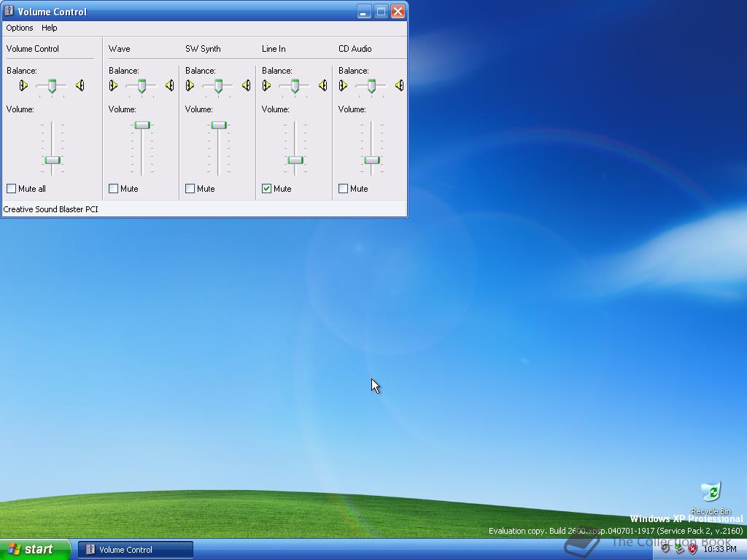This screenshot has height=560, width=747.
Task: Click left speaker icon of SW Synth balance
Action: coord(190,86)
